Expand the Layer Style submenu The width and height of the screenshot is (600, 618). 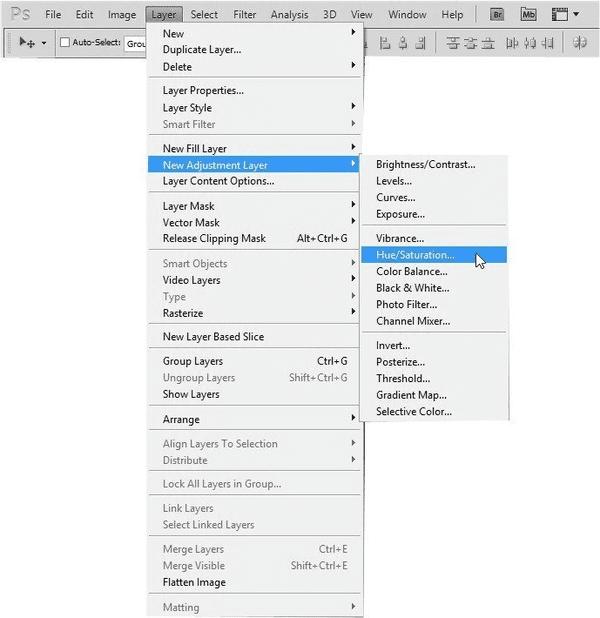[253, 108]
